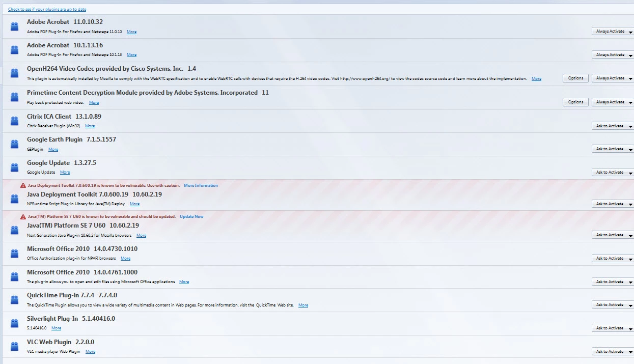Click More link beside Next Generation Java Plug-in
634x364 pixels.
point(141,235)
